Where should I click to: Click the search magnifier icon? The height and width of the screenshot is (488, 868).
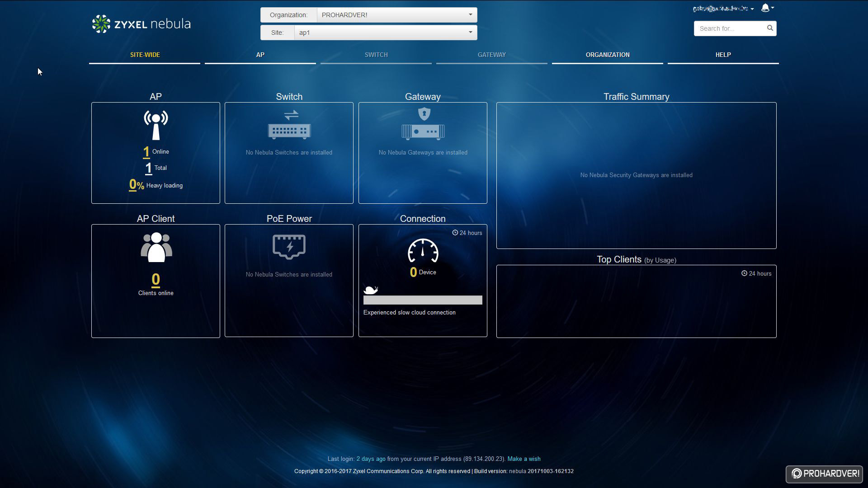[x=770, y=28]
